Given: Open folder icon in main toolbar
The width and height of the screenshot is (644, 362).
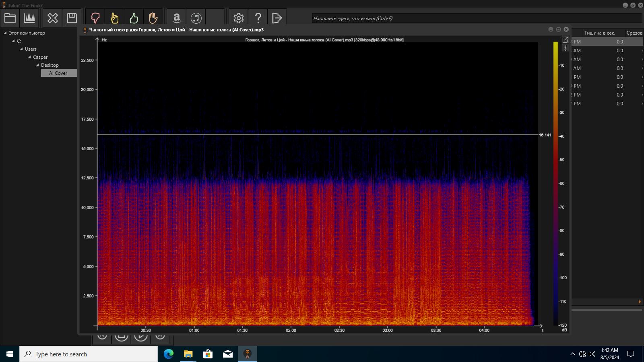Looking at the screenshot, I should point(10,18).
